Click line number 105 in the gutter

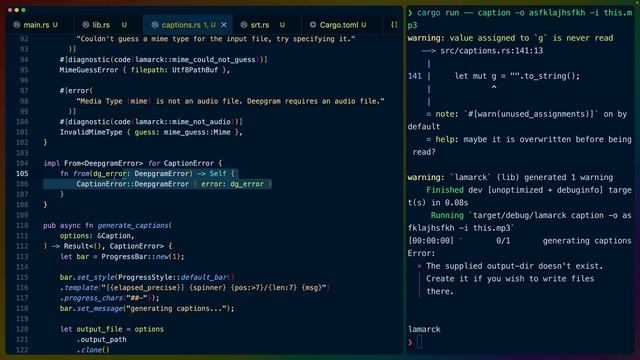22,173
